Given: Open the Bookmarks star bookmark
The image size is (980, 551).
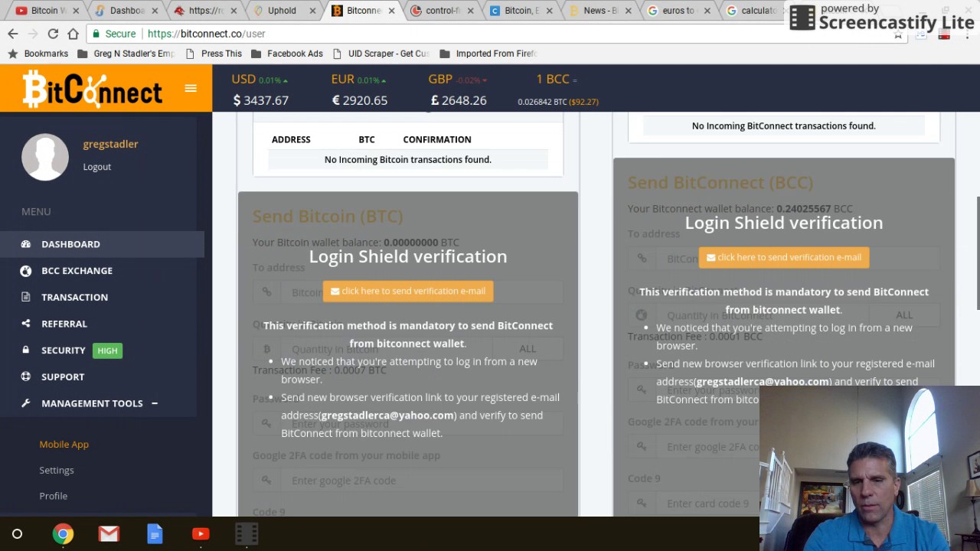Looking at the screenshot, I should point(38,54).
